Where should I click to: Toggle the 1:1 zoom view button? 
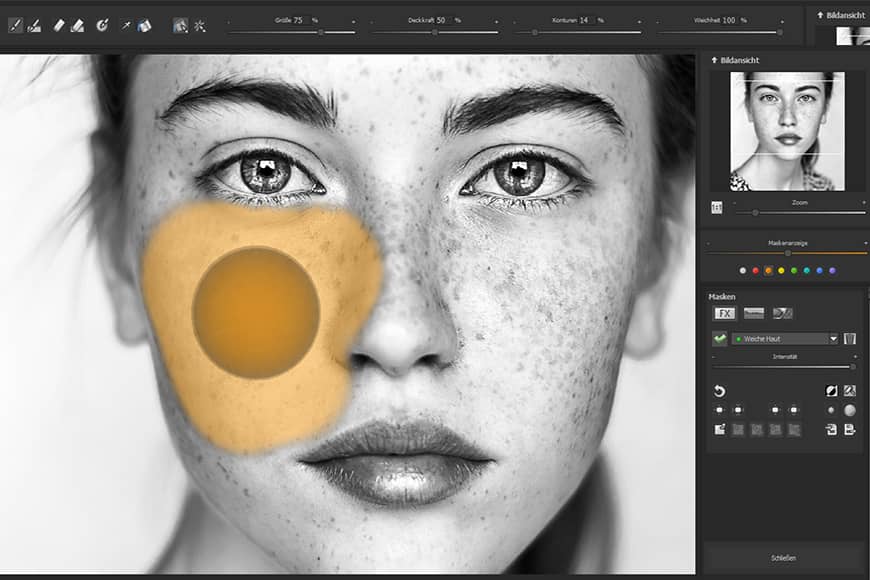716,208
